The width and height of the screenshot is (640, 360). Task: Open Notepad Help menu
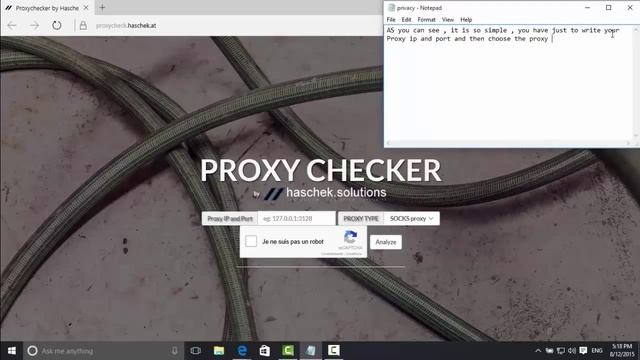466,20
